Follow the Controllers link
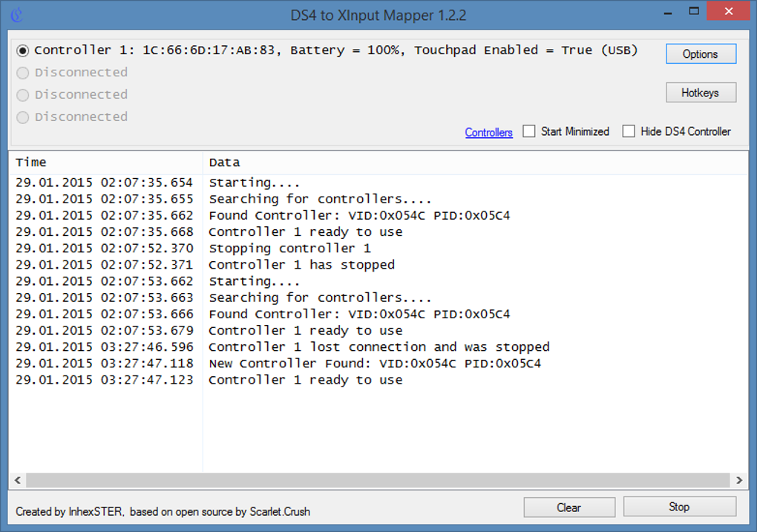The image size is (757, 532). (488, 132)
